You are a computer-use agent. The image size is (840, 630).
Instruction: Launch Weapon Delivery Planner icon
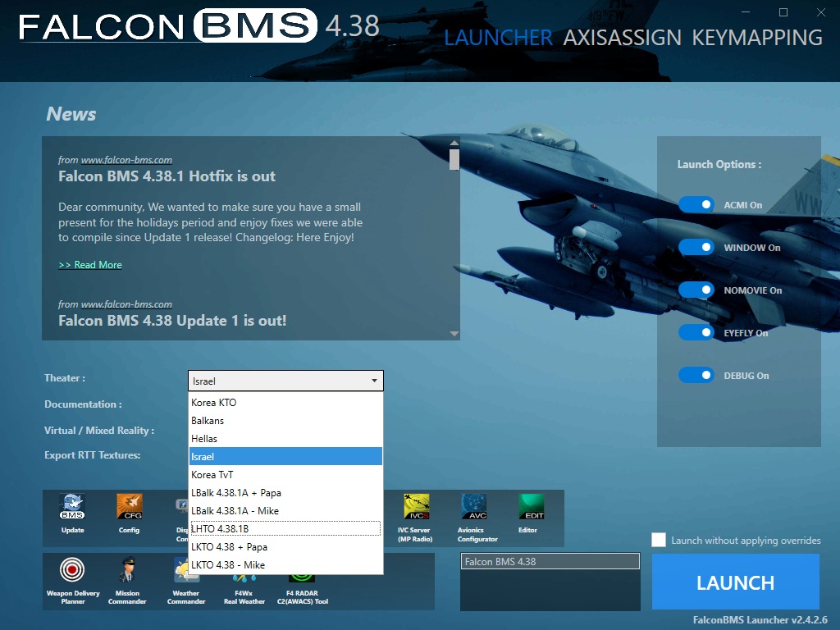click(x=72, y=569)
